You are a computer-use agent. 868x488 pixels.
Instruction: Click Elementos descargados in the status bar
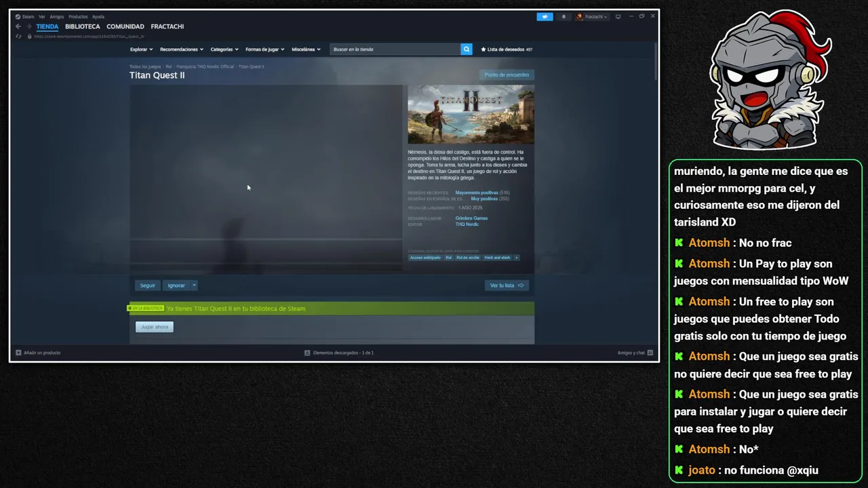[343, 352]
